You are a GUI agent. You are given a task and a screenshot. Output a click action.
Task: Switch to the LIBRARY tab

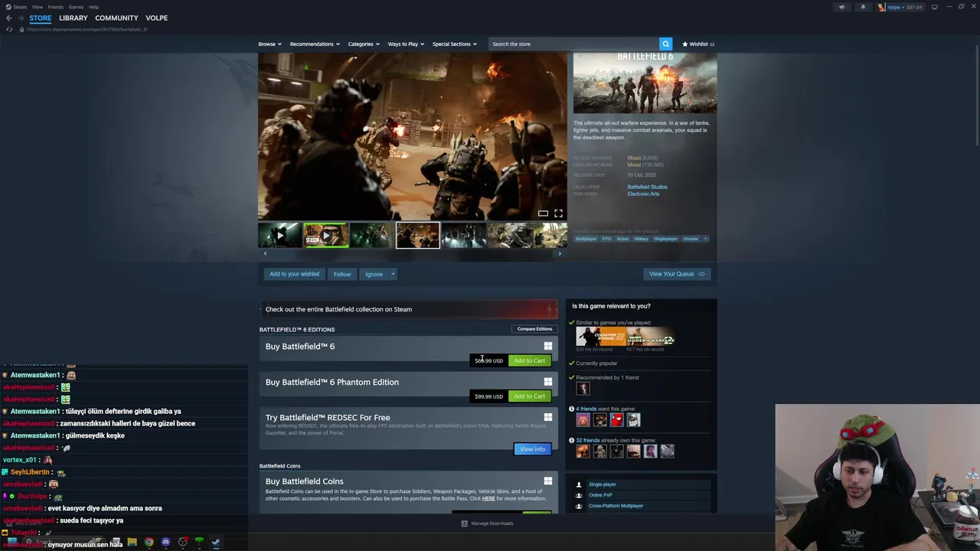pos(73,18)
